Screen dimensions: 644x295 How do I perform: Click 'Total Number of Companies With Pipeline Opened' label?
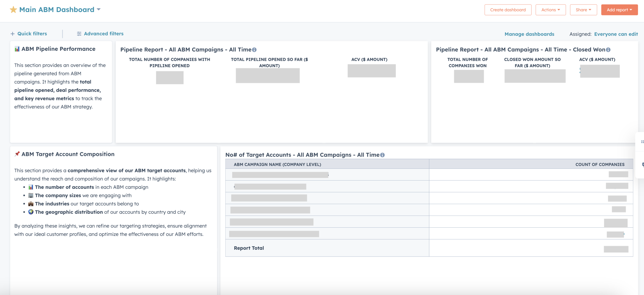pyautogui.click(x=170, y=62)
